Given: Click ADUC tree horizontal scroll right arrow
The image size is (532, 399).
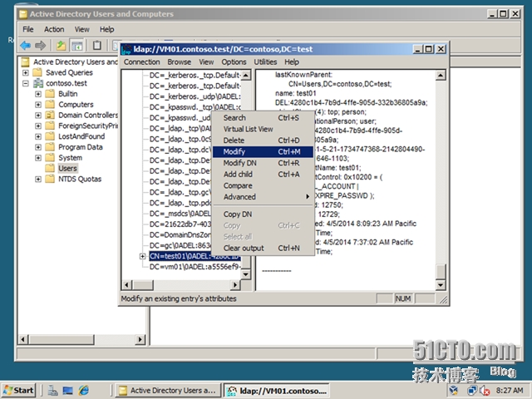Looking at the screenshot, I should coord(140,339).
